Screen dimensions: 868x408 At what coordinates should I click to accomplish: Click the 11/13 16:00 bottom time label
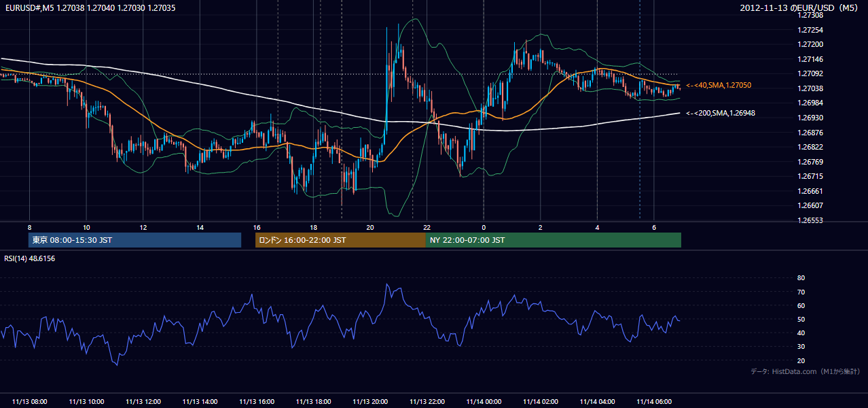click(x=257, y=402)
